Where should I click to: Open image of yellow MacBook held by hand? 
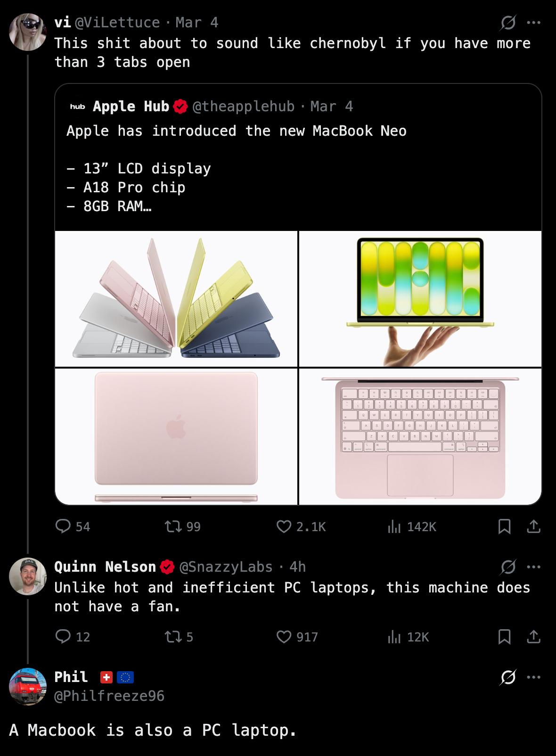coord(420,299)
